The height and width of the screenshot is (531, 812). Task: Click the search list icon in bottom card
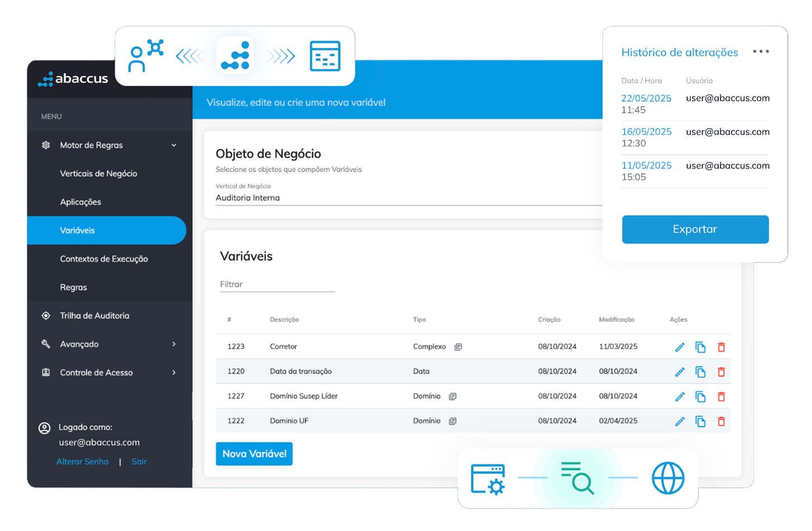tap(577, 478)
